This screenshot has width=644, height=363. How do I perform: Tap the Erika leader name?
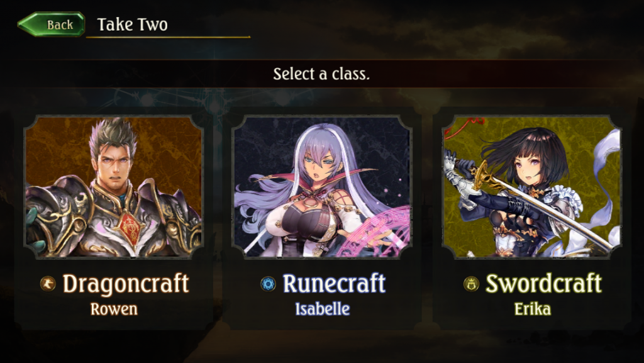coord(532,309)
